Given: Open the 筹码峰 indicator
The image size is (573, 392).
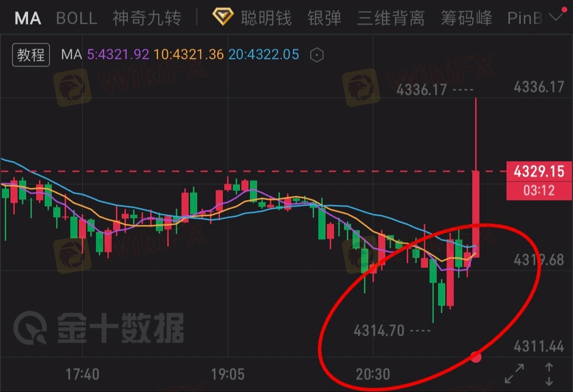Looking at the screenshot, I should tap(466, 19).
